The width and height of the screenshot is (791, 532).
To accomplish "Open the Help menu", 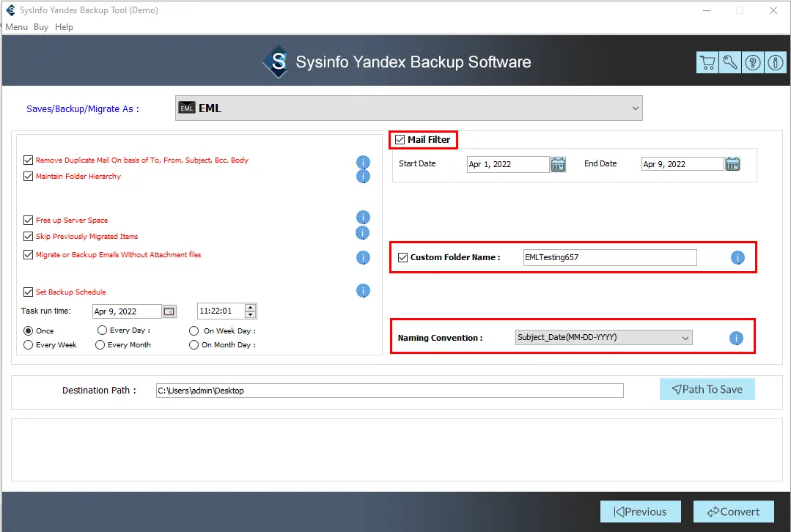I will tap(65, 27).
